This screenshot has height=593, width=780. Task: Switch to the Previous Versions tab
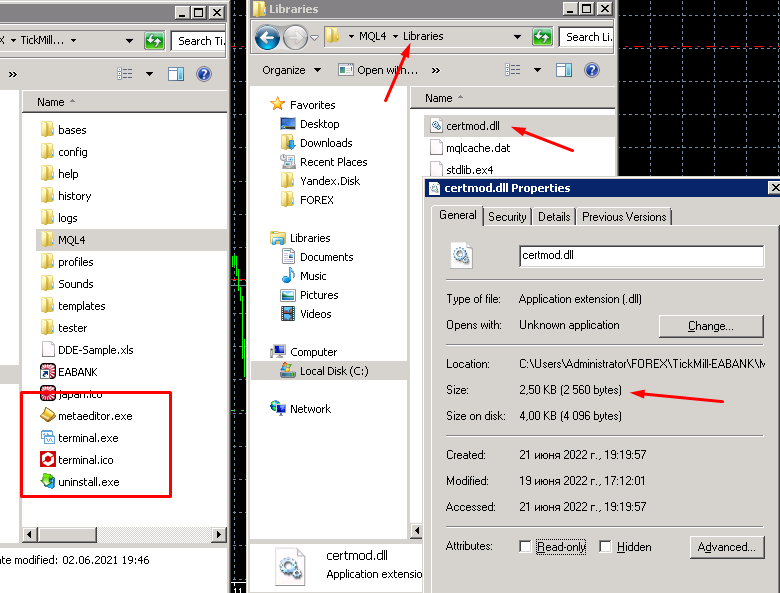point(624,217)
